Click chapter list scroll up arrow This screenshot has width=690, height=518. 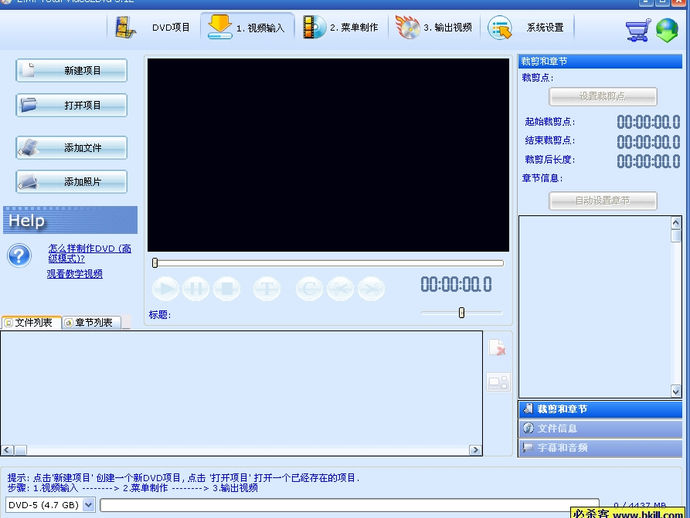click(676, 223)
